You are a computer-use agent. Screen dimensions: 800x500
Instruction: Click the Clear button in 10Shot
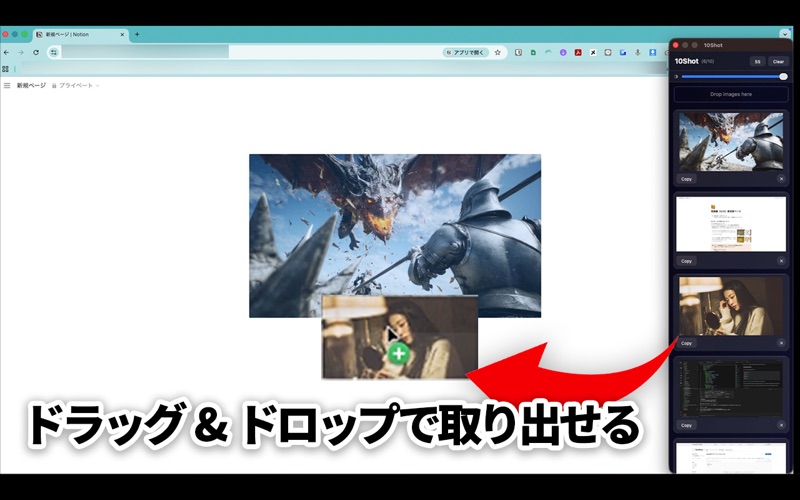pyautogui.click(x=778, y=62)
